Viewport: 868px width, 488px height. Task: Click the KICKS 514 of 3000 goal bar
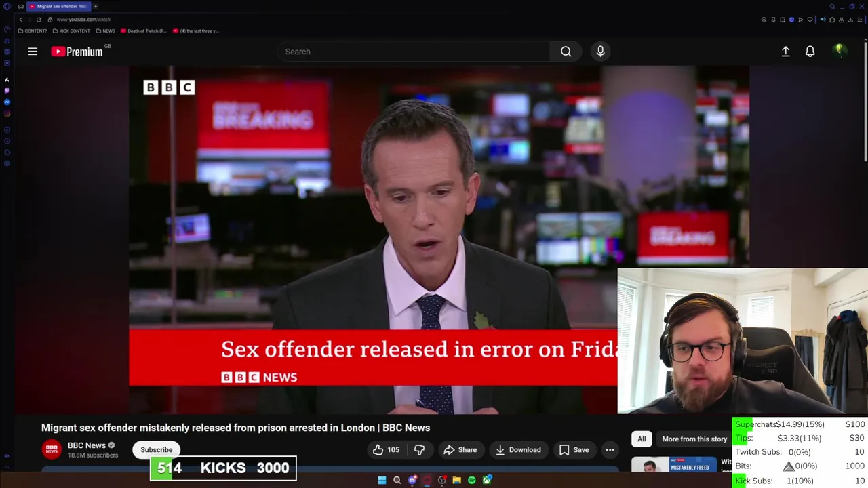click(x=223, y=468)
